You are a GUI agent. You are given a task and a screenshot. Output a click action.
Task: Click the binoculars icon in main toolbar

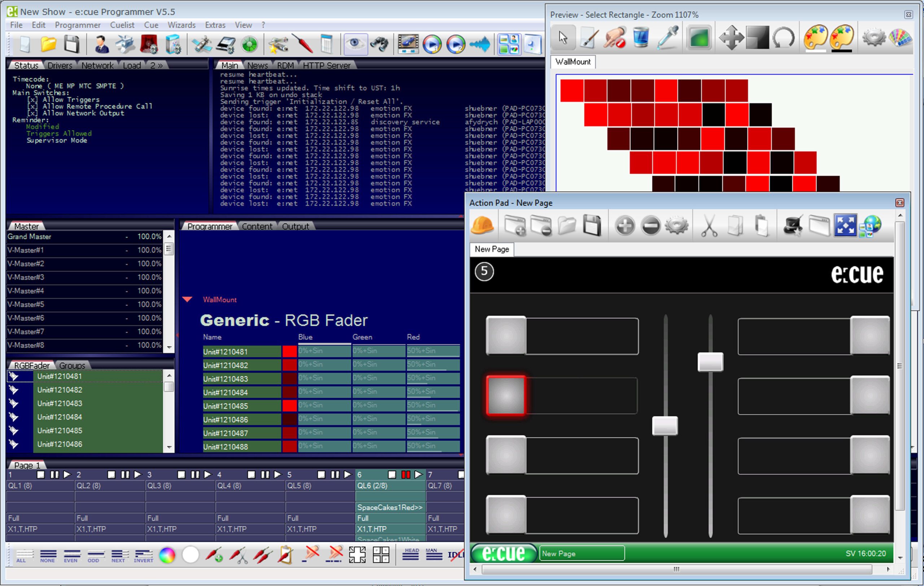(379, 44)
